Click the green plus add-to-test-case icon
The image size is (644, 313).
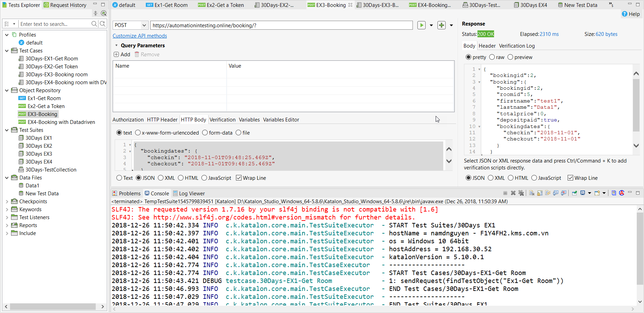pyautogui.click(x=441, y=25)
